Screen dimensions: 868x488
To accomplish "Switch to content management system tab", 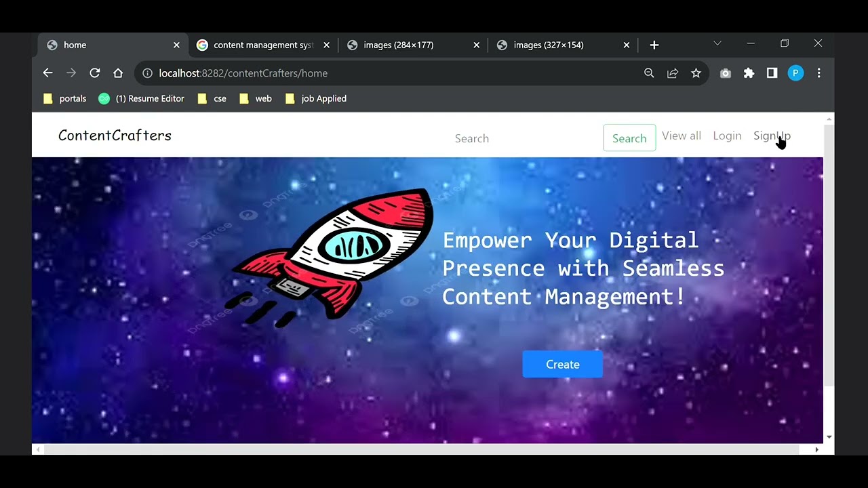I will (x=262, y=45).
